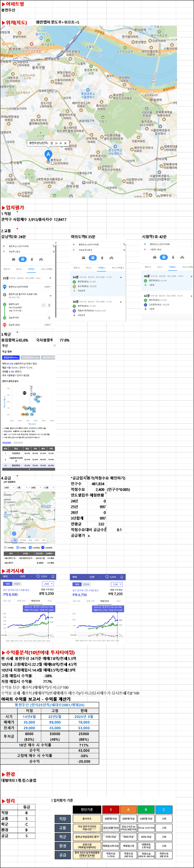Viewport: 194px width, 868px height.
Task: Select the car mode icon in Gangnam route panel
Action: 13,259
